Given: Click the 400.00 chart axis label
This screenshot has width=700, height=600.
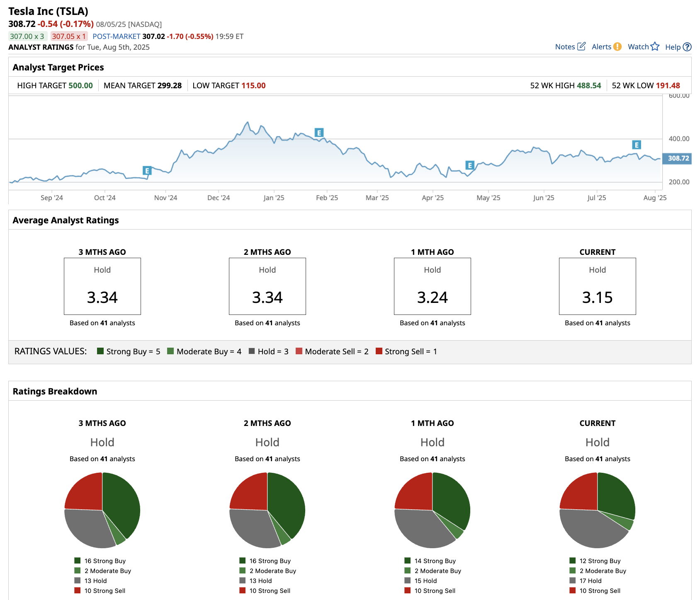Looking at the screenshot, I should tap(679, 139).
